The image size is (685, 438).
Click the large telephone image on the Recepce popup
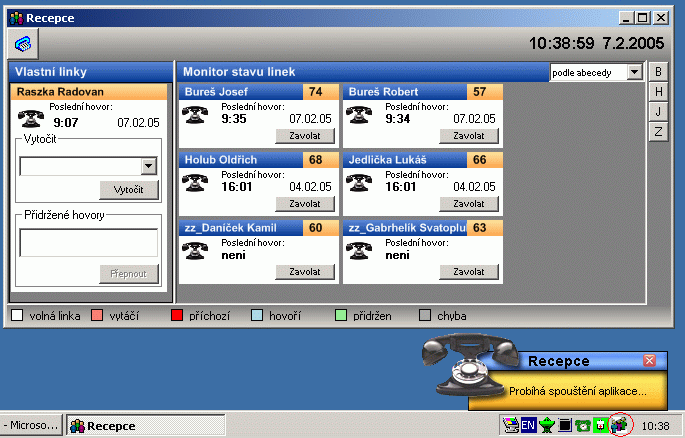470,365
